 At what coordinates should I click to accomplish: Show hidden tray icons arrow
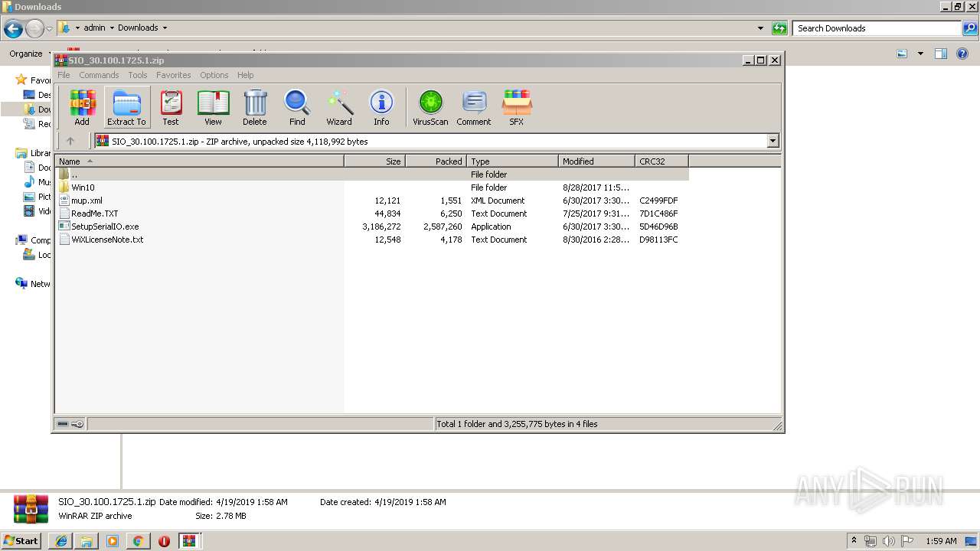(x=854, y=541)
